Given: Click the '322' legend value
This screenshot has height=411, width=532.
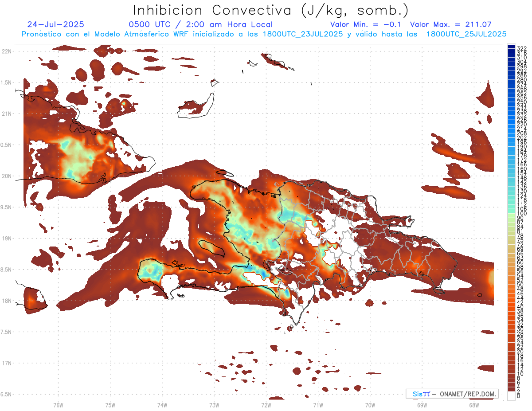Looking at the screenshot, I should pos(521,48).
